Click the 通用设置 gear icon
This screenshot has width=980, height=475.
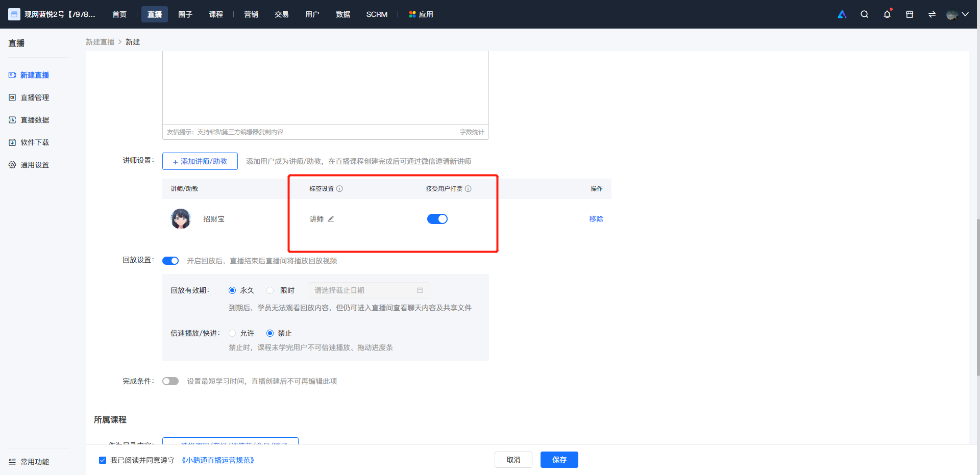tap(12, 165)
